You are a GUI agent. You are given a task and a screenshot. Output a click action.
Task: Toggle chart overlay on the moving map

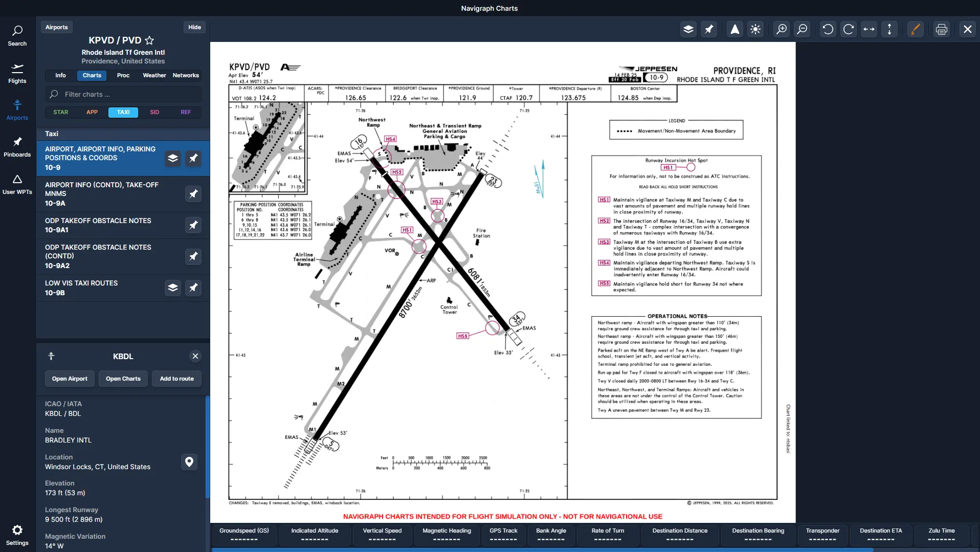click(688, 29)
